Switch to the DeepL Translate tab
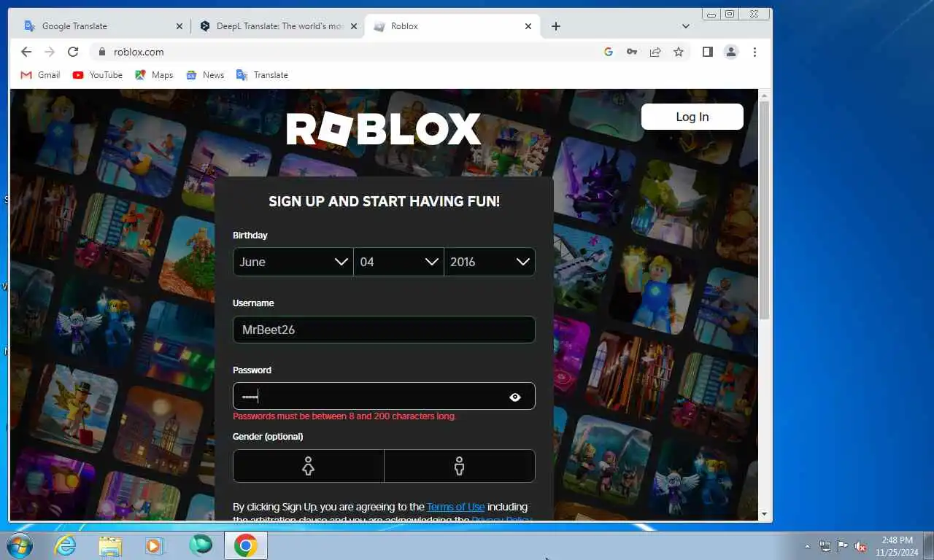Image resolution: width=934 pixels, height=560 pixels. (x=278, y=26)
